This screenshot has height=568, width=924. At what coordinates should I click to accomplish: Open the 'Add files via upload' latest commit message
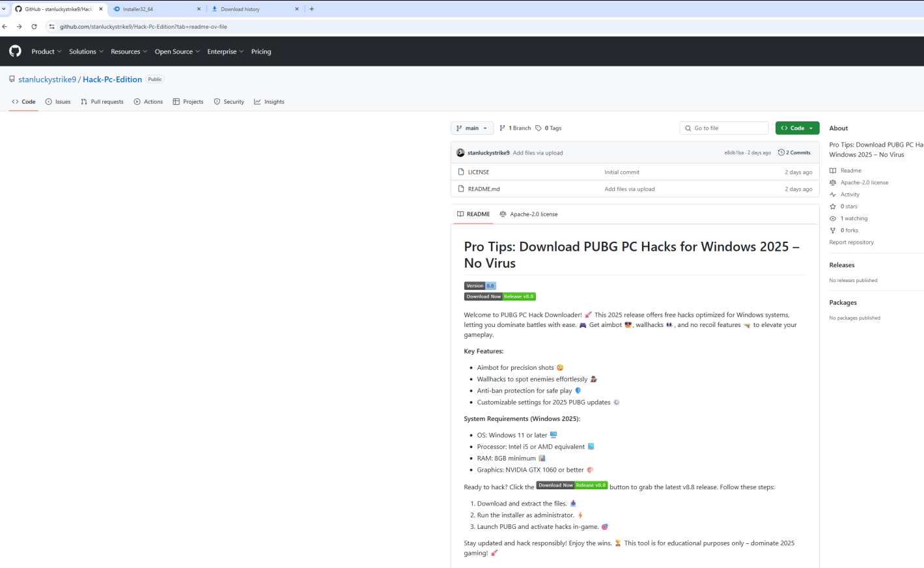click(538, 153)
